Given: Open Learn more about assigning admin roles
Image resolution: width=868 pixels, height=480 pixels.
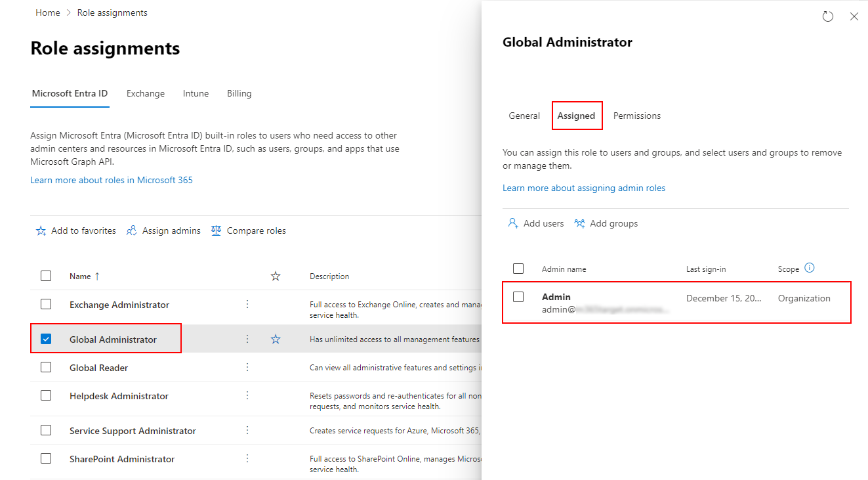Looking at the screenshot, I should pyautogui.click(x=583, y=188).
